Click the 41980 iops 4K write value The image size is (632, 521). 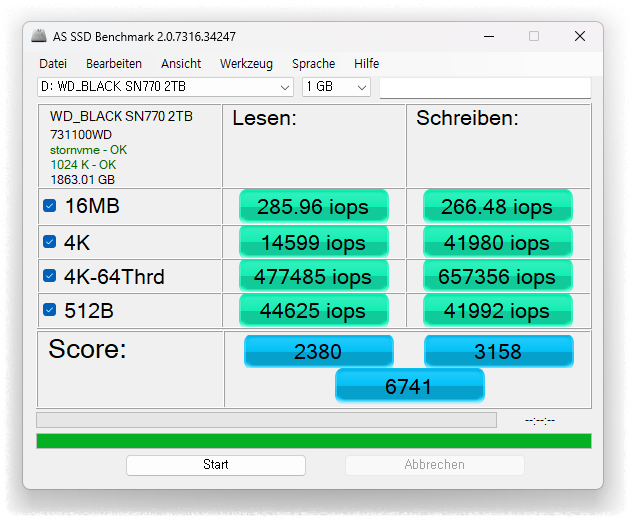coord(497,242)
